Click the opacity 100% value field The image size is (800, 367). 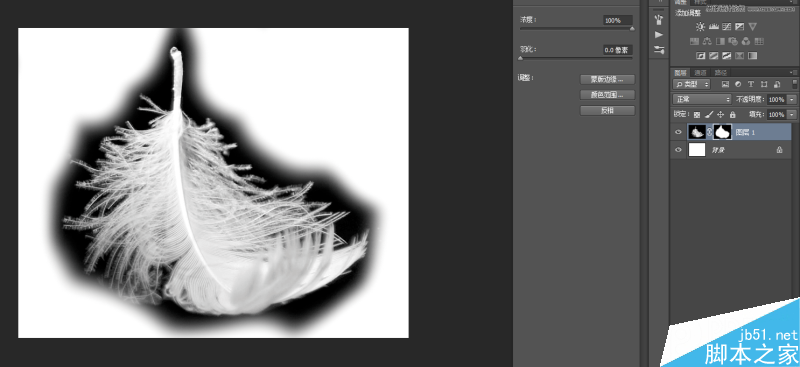(776, 100)
